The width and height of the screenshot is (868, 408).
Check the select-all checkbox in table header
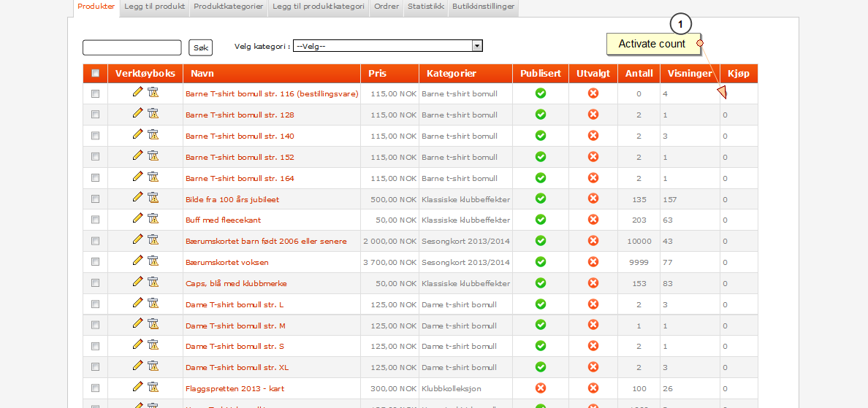point(95,73)
